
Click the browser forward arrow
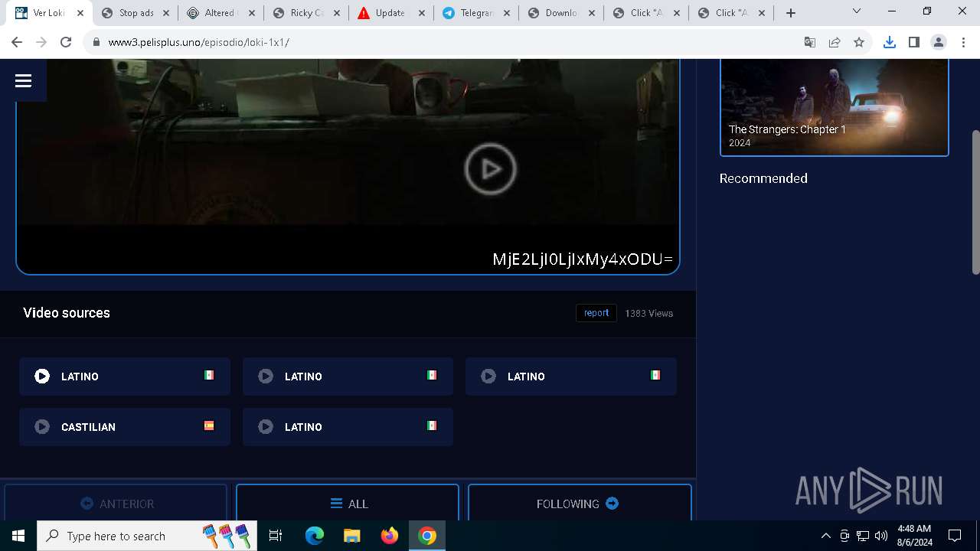tap(41, 43)
